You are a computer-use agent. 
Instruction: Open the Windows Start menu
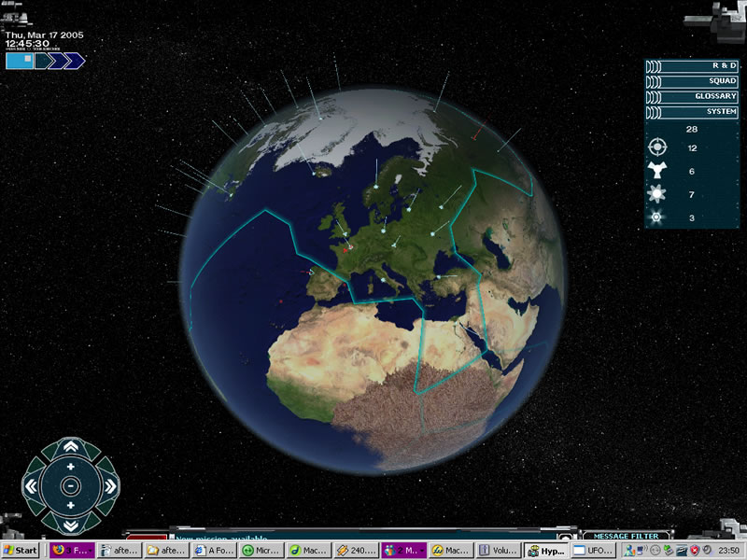(x=21, y=551)
